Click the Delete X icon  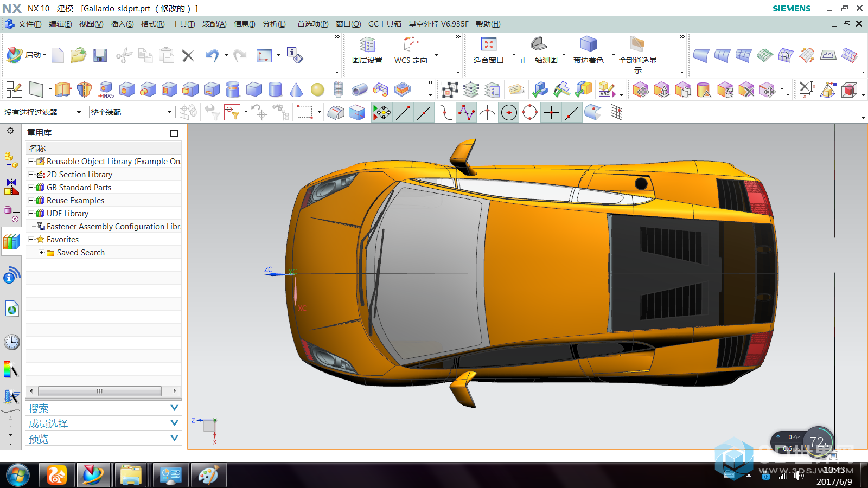[188, 55]
